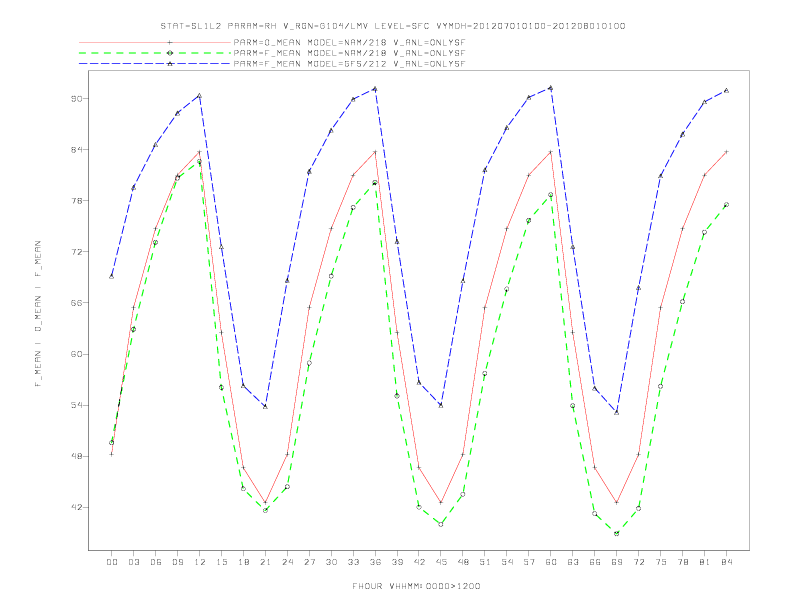Image resolution: width=792 pixels, height=612 pixels.
Task: Click x-axis tick label 03
Action: tap(133, 562)
